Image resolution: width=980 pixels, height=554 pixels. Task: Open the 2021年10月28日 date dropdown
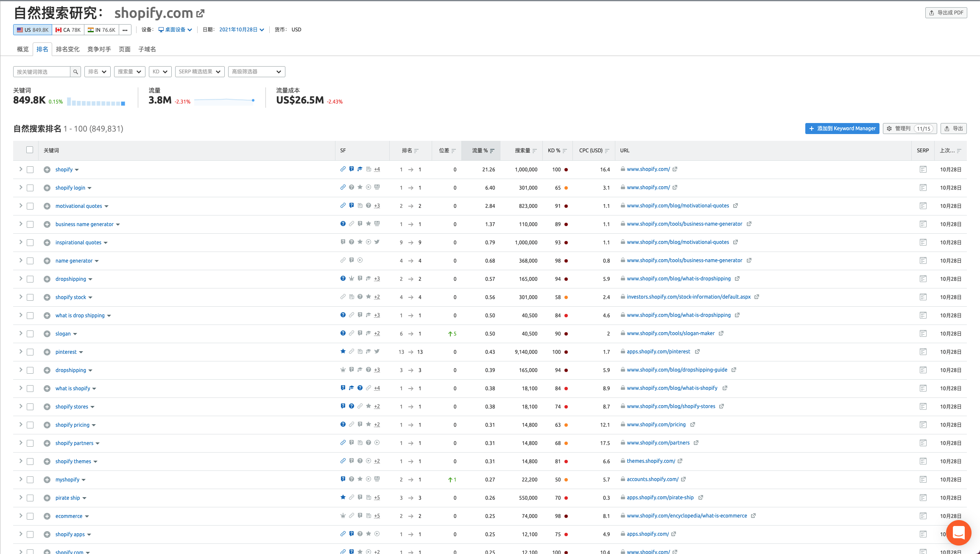tap(242, 30)
